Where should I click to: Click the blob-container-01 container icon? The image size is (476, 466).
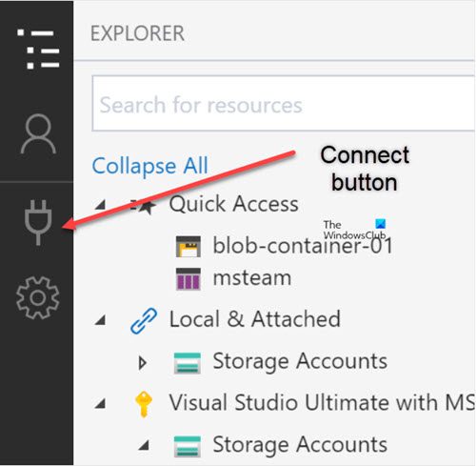coord(188,247)
